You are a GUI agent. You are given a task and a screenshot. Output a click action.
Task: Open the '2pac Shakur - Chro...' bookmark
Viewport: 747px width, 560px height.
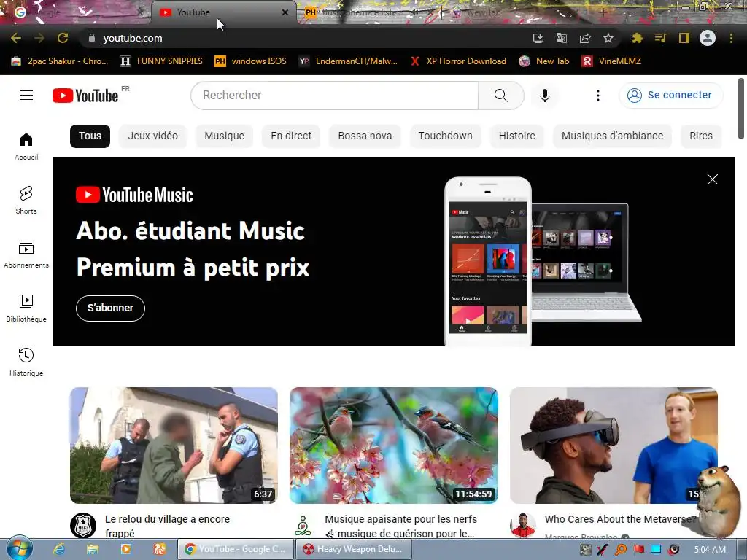pos(60,61)
